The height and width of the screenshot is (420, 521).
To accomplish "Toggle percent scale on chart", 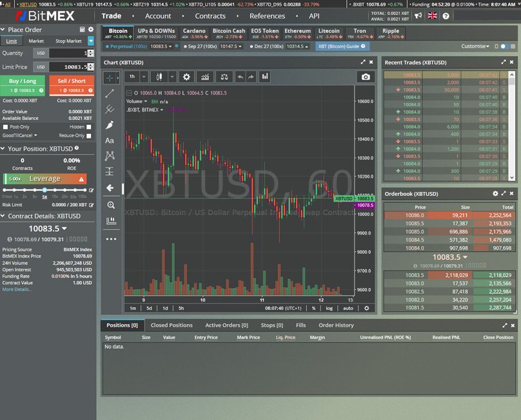I will 313,308.
